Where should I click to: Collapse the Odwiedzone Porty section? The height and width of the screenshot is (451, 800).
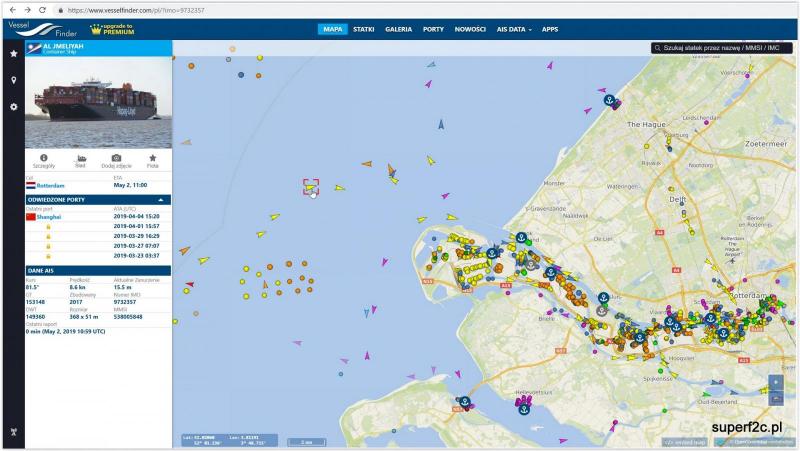160,200
